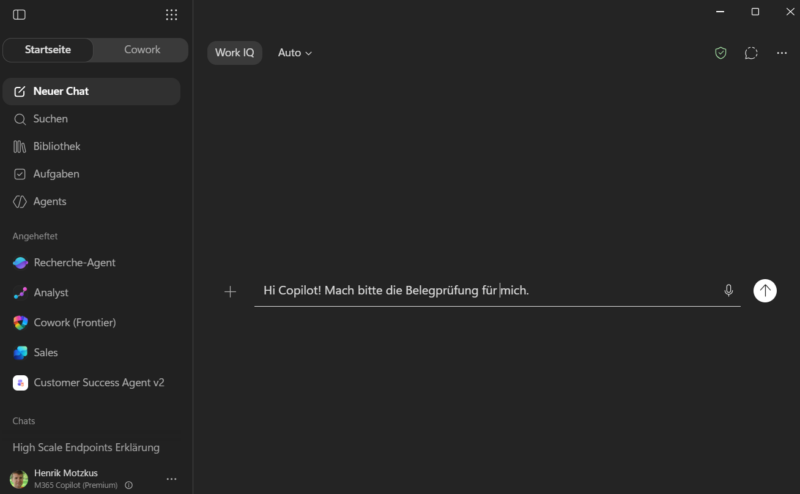This screenshot has height=494, width=800.
Task: Toggle the Work IQ button
Action: (x=235, y=53)
